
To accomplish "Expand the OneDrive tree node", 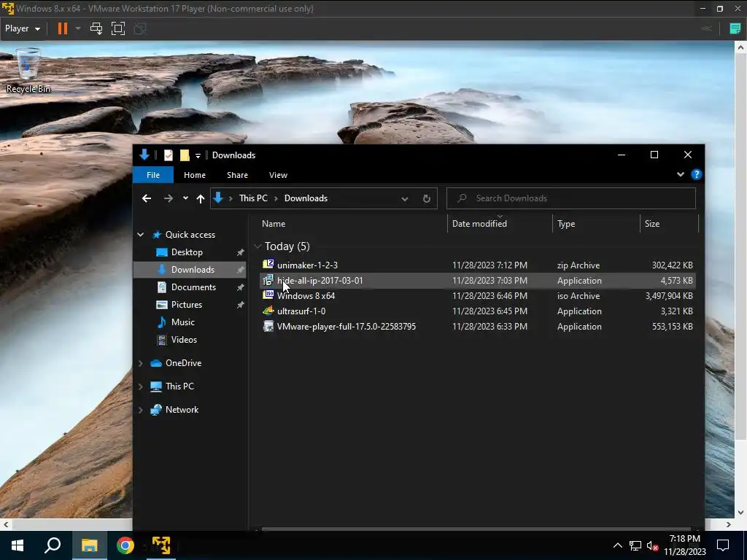I will (141, 363).
